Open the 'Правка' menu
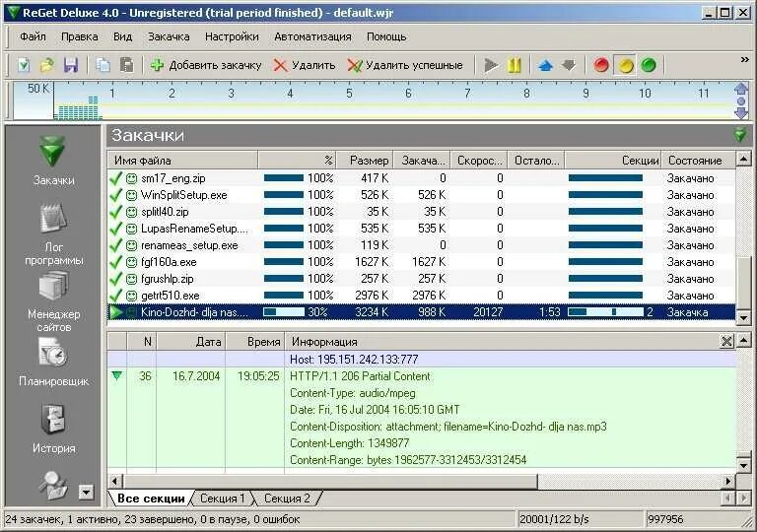The height and width of the screenshot is (532, 757). coord(80,36)
